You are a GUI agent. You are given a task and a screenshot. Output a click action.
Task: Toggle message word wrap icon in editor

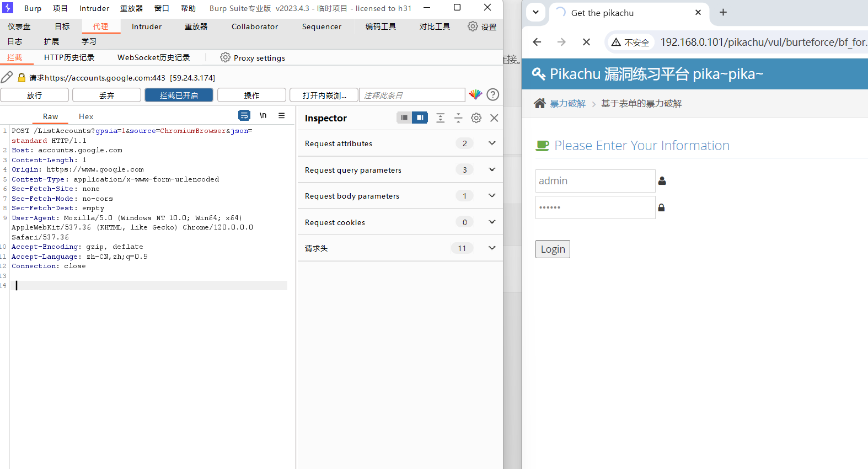click(x=244, y=115)
